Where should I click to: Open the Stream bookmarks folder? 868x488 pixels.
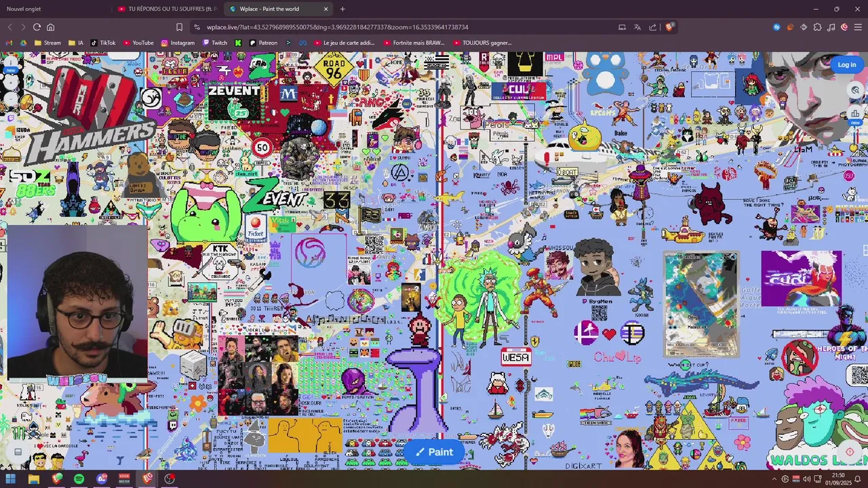point(47,43)
